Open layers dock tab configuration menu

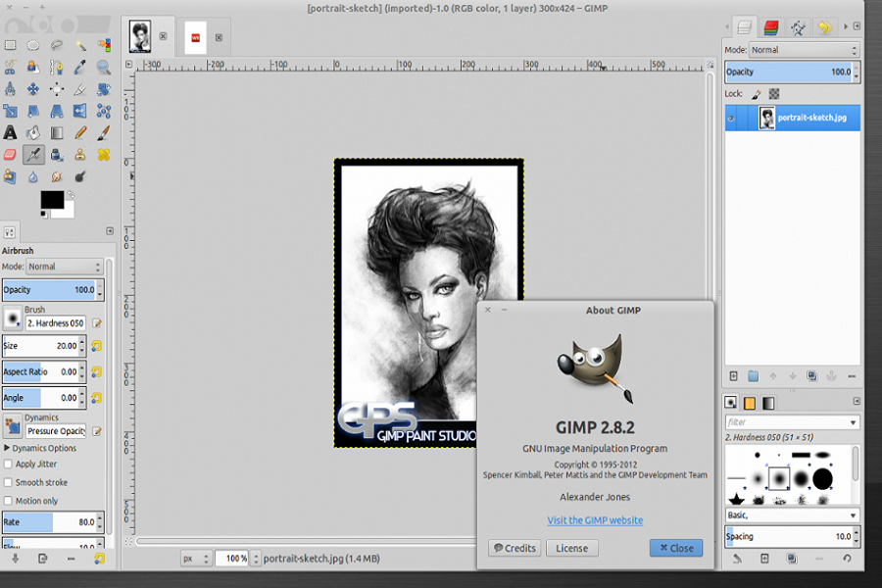857,26
